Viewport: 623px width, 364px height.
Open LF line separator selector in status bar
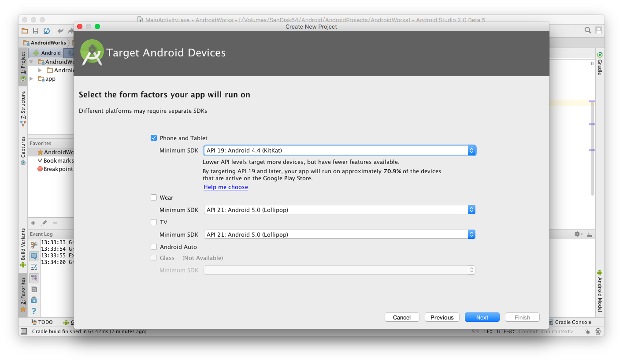pyautogui.click(x=488, y=331)
